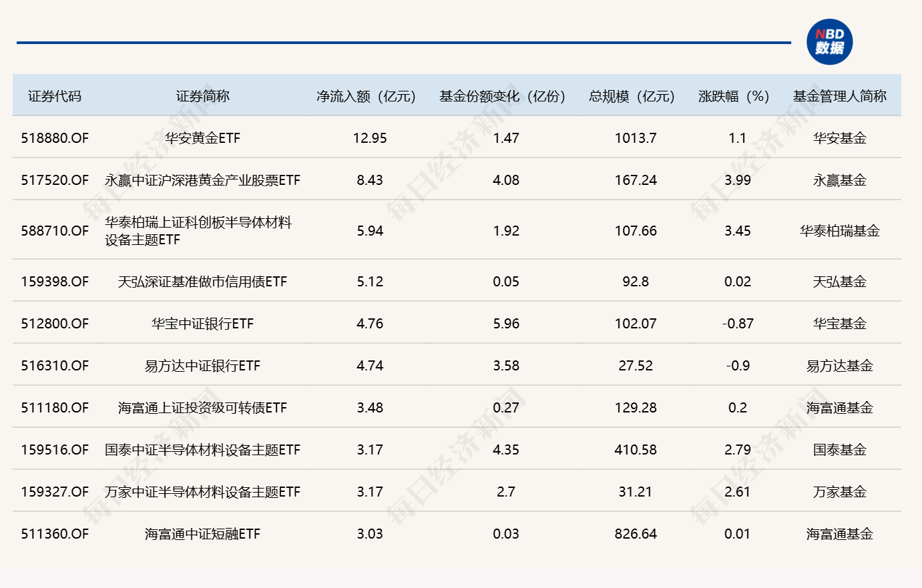Click the 天弘基金 manager cell

click(x=840, y=282)
